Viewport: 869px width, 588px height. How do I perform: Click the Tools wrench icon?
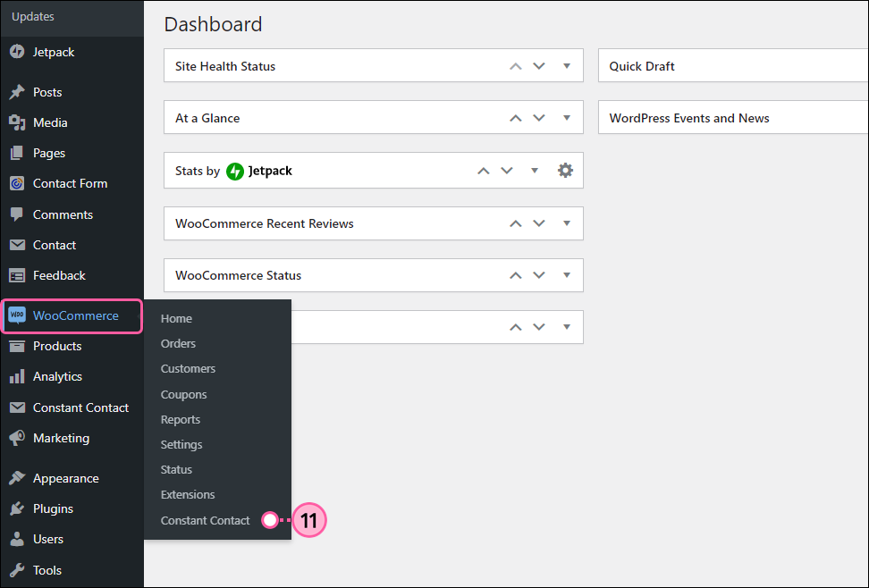(17, 570)
